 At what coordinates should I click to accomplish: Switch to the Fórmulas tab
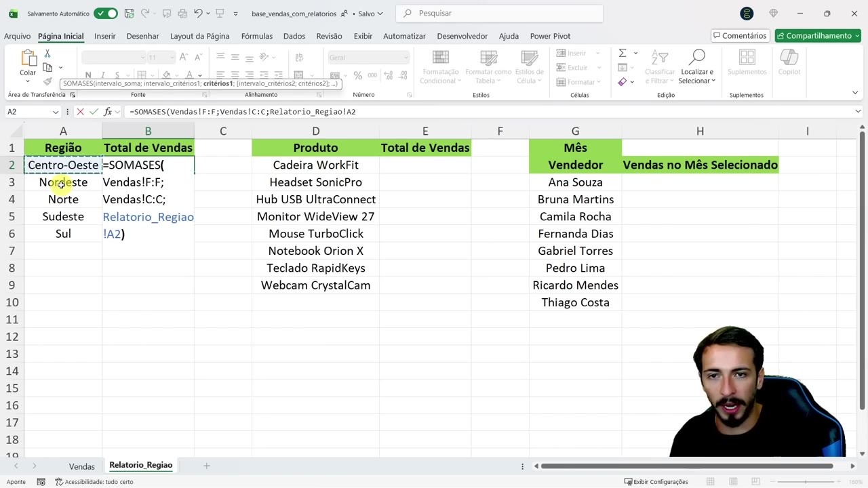(x=257, y=36)
